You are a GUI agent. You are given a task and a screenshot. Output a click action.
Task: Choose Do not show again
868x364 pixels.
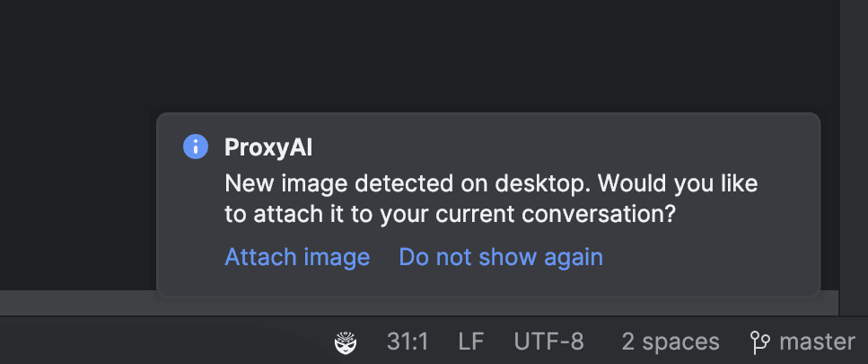pos(501,257)
